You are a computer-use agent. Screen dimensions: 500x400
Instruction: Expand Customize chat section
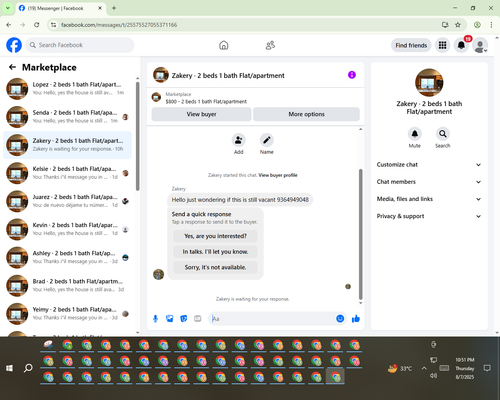(x=429, y=165)
